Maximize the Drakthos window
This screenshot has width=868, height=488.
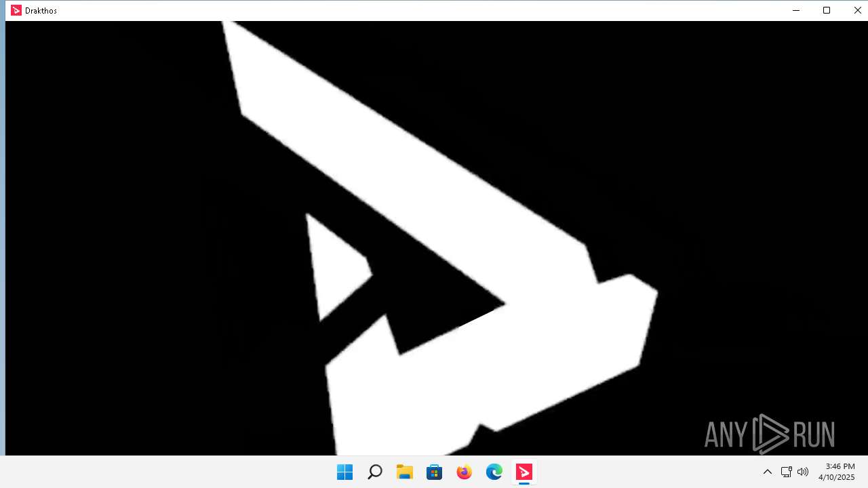click(827, 10)
